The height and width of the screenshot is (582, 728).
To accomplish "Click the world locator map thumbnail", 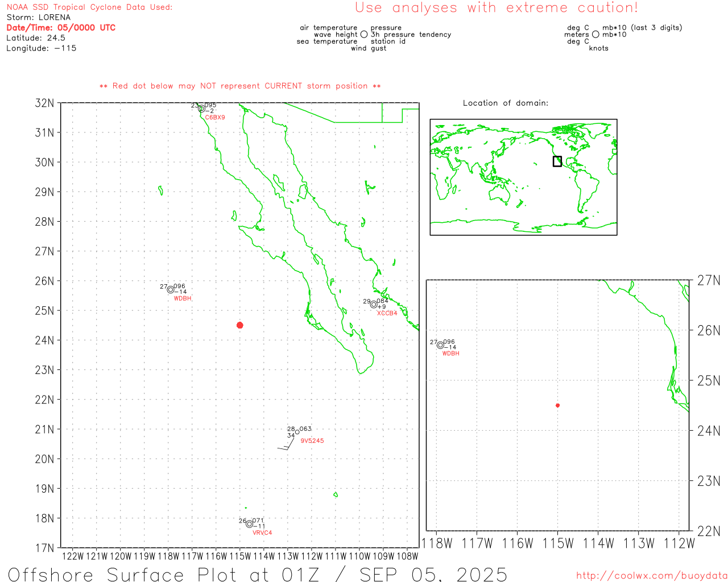I will click(x=523, y=177).
